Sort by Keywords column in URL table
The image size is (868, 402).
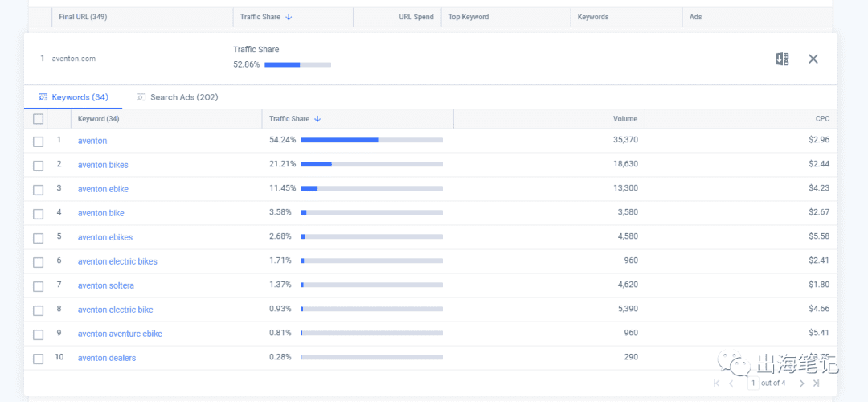pos(593,17)
